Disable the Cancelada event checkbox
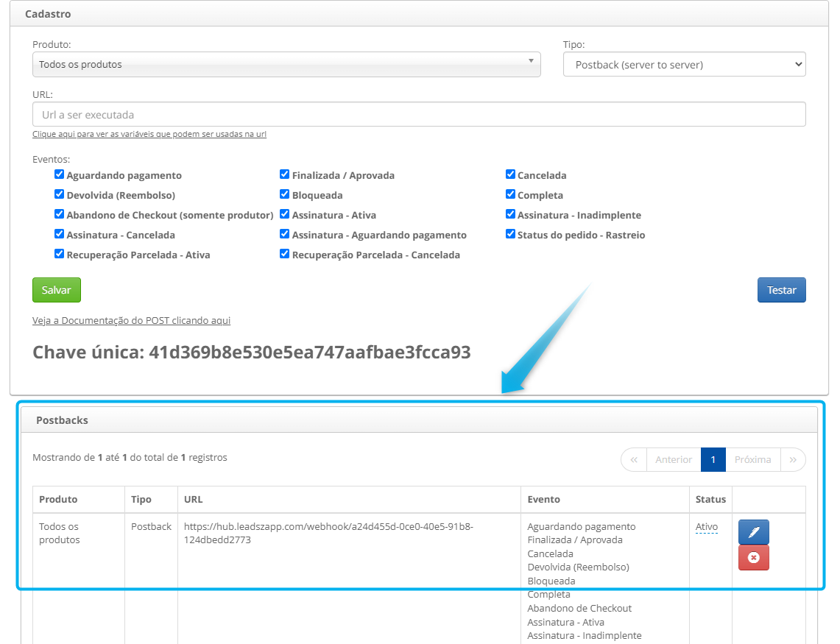The width and height of the screenshot is (840, 644). coord(511,175)
